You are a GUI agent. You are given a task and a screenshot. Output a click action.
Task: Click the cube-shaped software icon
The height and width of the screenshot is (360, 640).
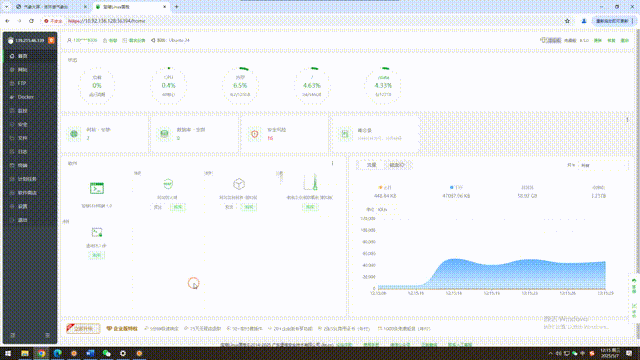tap(239, 184)
